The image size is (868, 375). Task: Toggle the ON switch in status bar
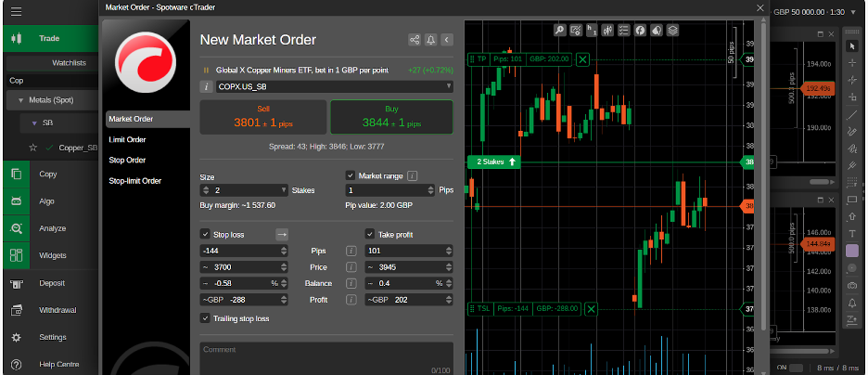(x=796, y=368)
